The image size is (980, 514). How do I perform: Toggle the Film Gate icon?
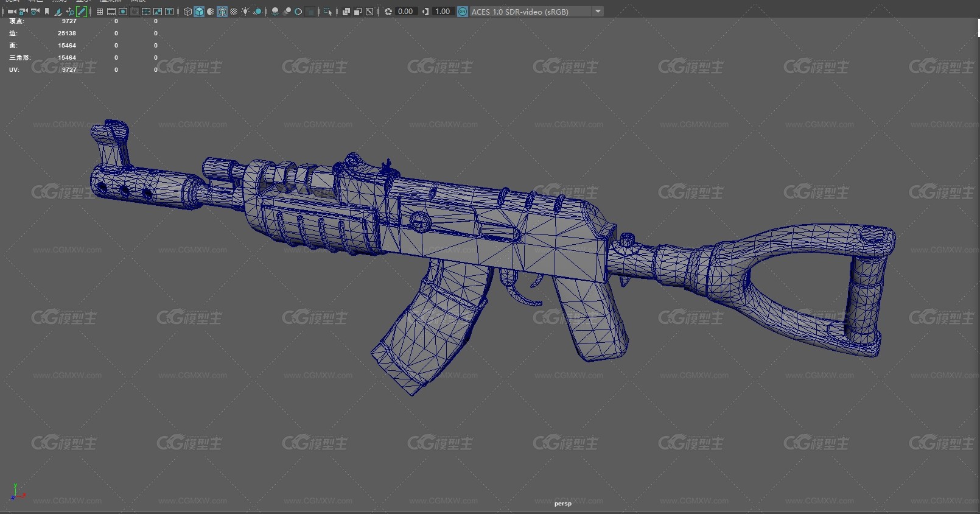pos(111,12)
